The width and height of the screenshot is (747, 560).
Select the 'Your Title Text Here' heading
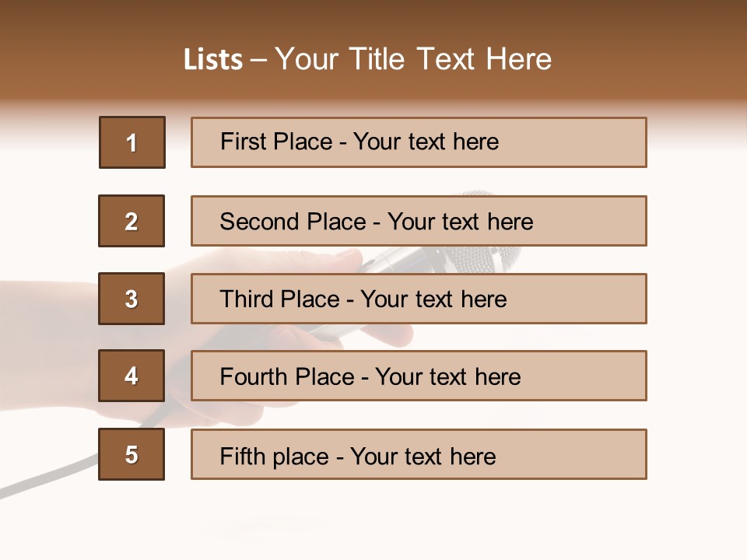click(x=413, y=60)
